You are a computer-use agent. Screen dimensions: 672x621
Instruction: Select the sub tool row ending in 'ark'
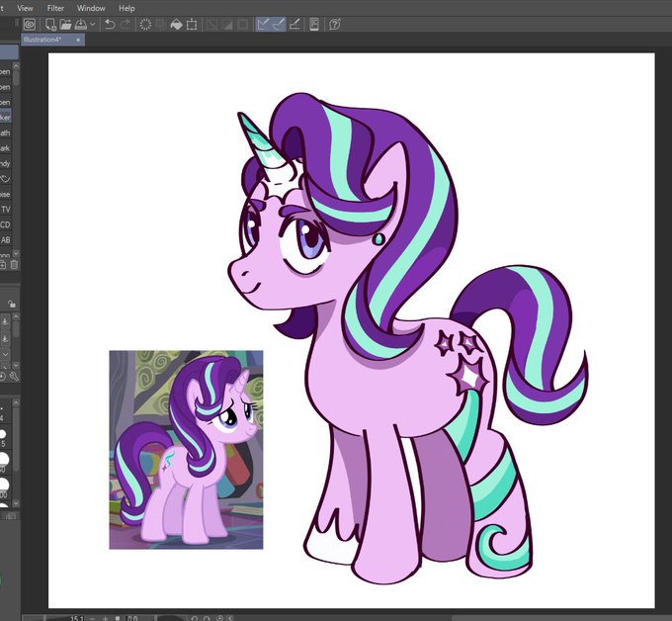click(6, 148)
